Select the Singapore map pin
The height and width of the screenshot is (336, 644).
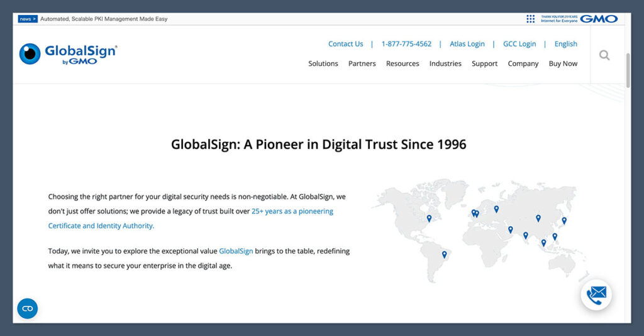[543, 243]
